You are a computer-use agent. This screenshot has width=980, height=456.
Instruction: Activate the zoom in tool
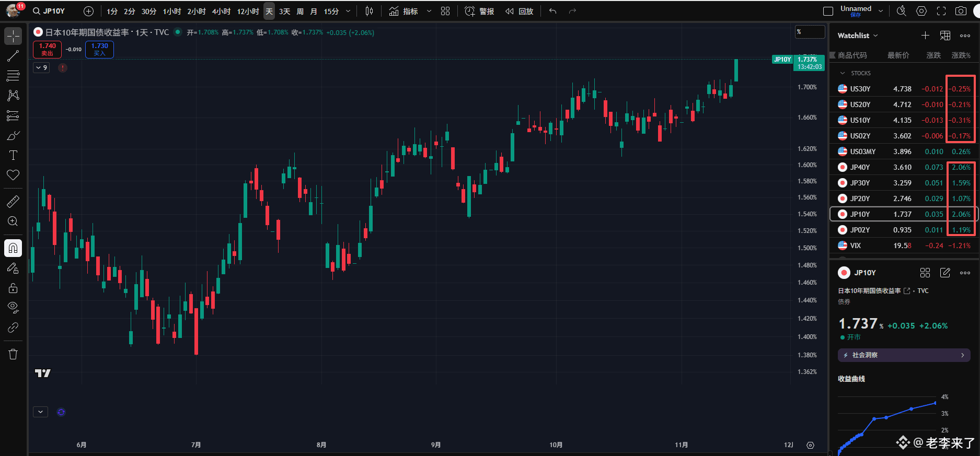pos(13,221)
